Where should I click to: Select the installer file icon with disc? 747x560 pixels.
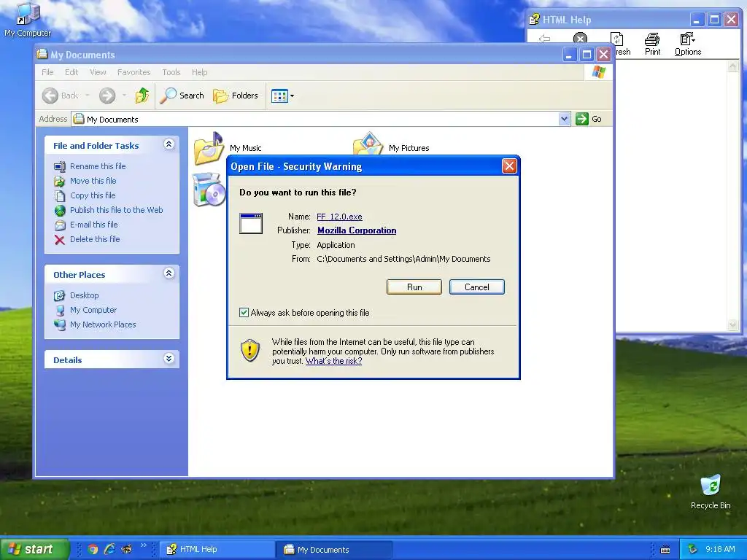pos(209,190)
